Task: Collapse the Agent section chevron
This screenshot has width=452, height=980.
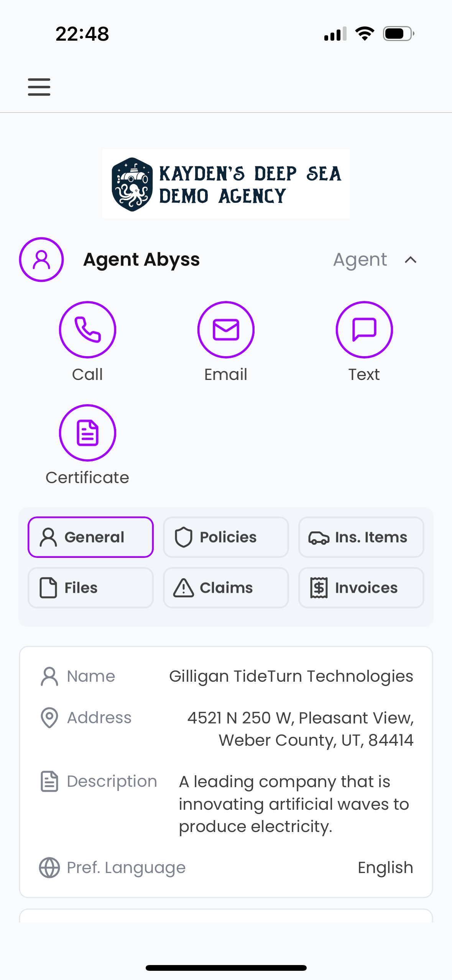Action: (x=411, y=260)
